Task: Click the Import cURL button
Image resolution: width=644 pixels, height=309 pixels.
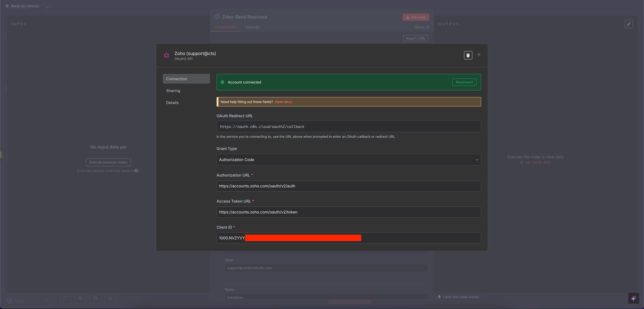Action: tap(416, 38)
